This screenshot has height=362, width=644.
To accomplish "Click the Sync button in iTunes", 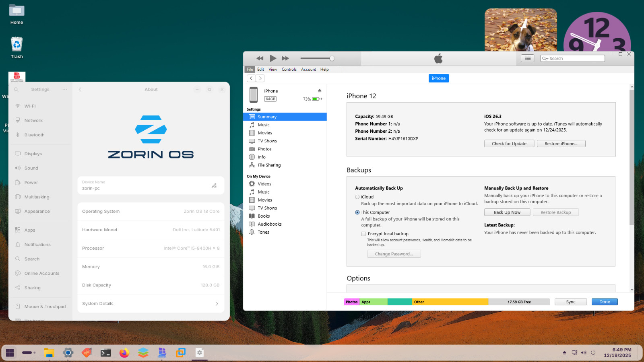I will 571,302.
